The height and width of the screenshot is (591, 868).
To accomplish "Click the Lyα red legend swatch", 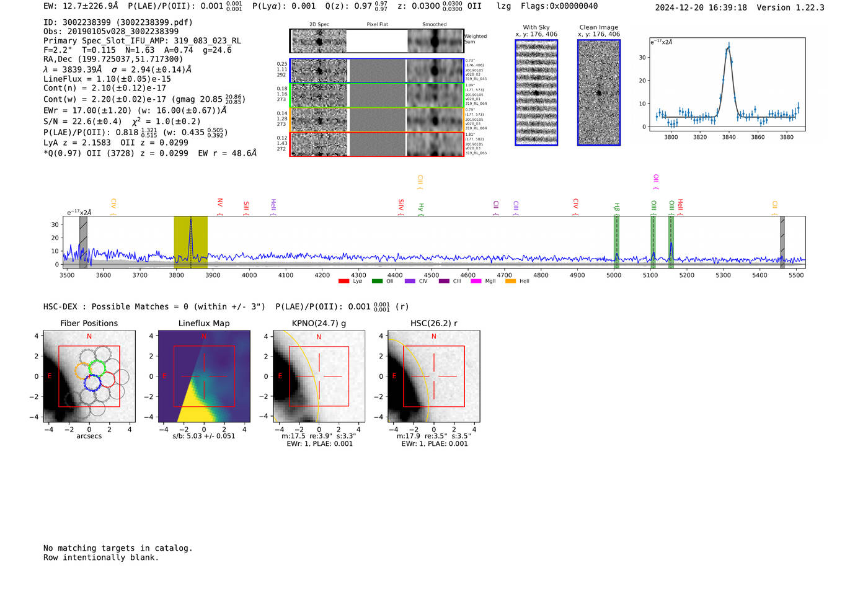I will tap(343, 281).
